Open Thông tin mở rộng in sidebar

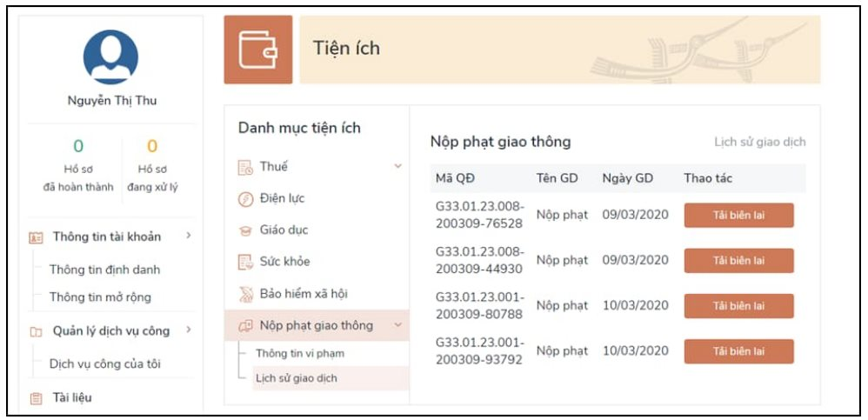pos(100,297)
